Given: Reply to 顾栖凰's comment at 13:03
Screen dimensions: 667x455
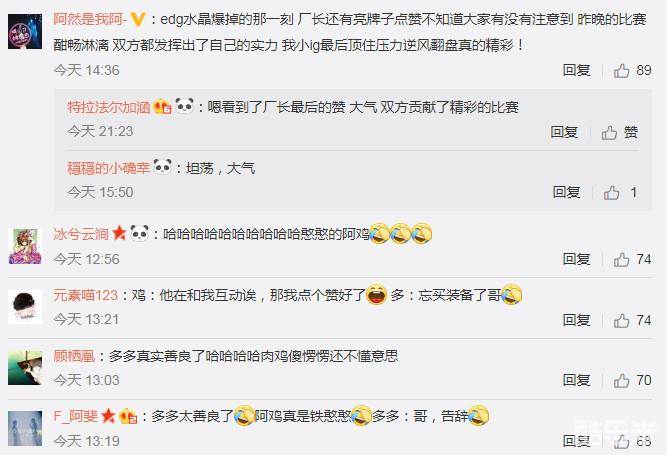Looking at the screenshot, I should (x=576, y=380).
